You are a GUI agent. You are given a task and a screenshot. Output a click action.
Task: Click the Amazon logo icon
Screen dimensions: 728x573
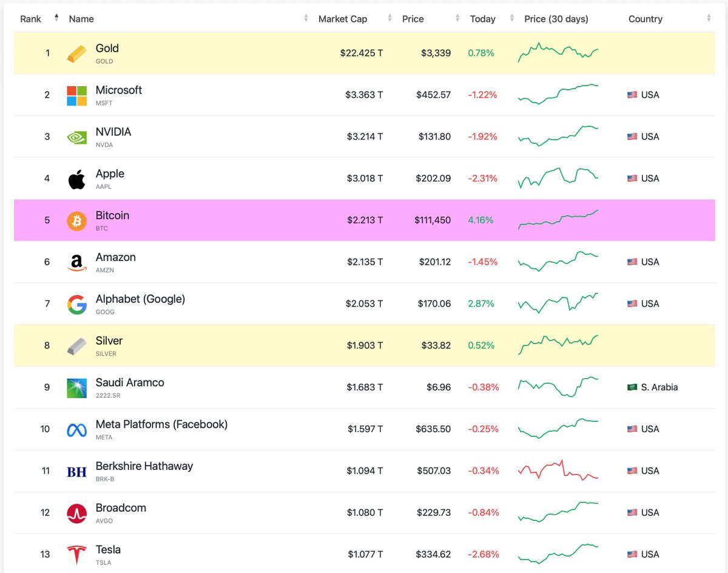(x=76, y=263)
